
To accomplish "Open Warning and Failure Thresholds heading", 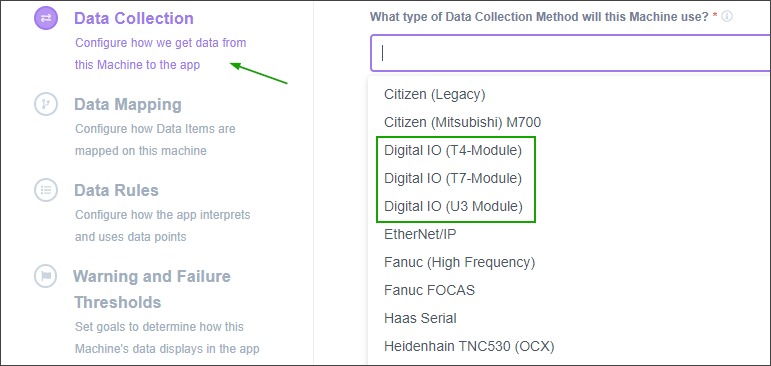I will [x=152, y=289].
